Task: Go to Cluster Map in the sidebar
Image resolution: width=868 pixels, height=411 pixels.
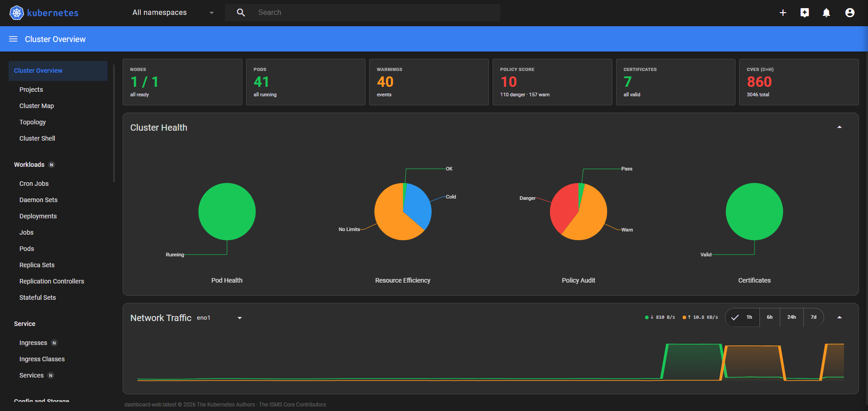Action: pos(37,106)
